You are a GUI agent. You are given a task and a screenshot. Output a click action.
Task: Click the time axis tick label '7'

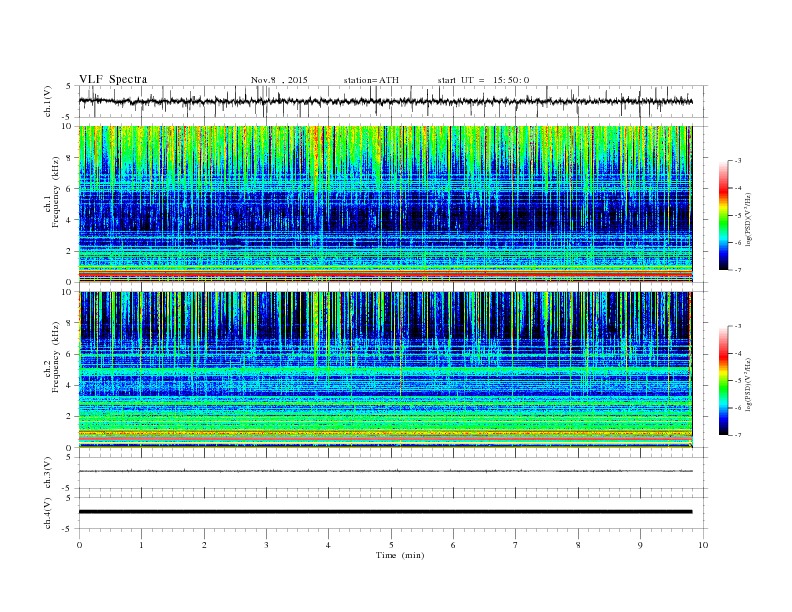click(516, 545)
